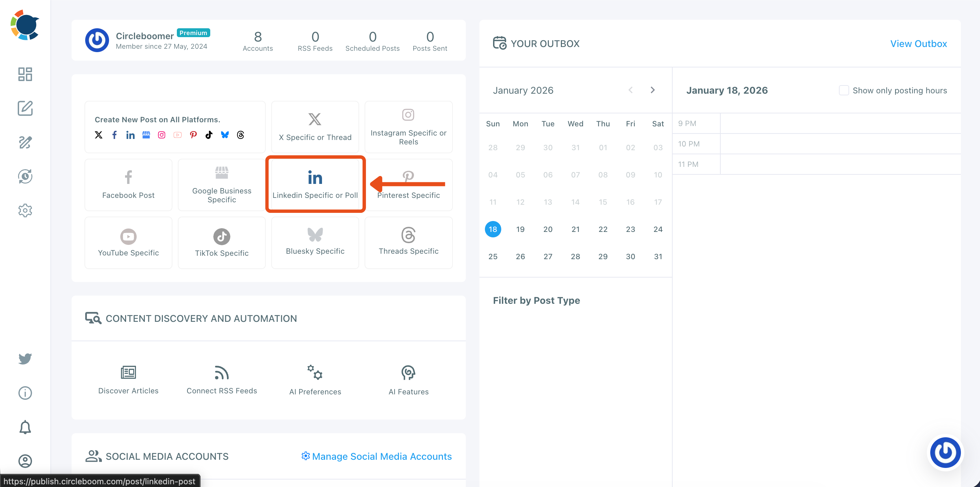
Task: Select the Facebook icon in the platform row
Action: [114, 135]
